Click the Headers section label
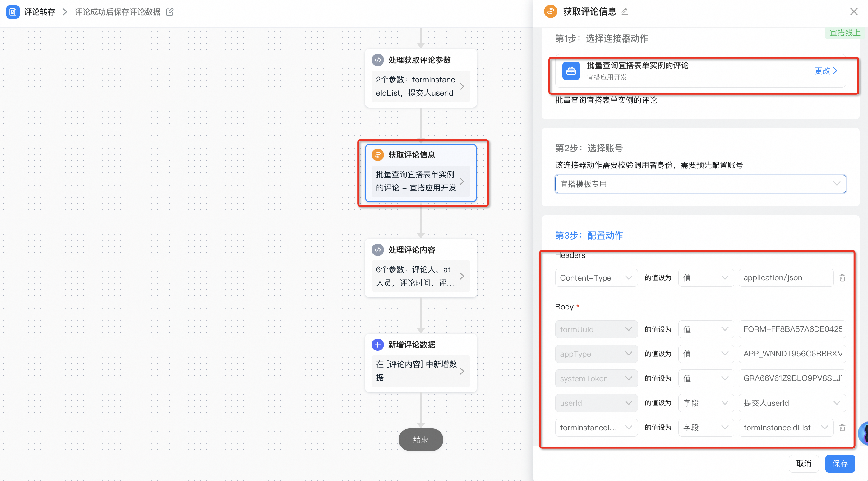868x481 pixels. click(x=570, y=255)
